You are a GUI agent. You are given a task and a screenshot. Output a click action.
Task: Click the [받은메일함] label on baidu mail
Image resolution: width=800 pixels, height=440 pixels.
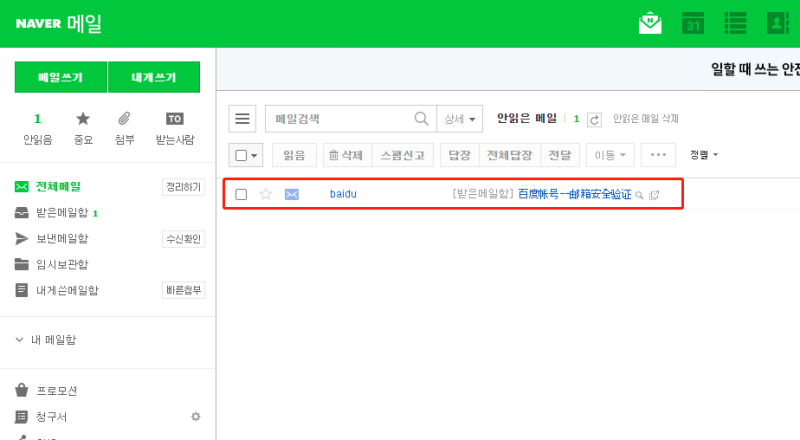[483, 194]
